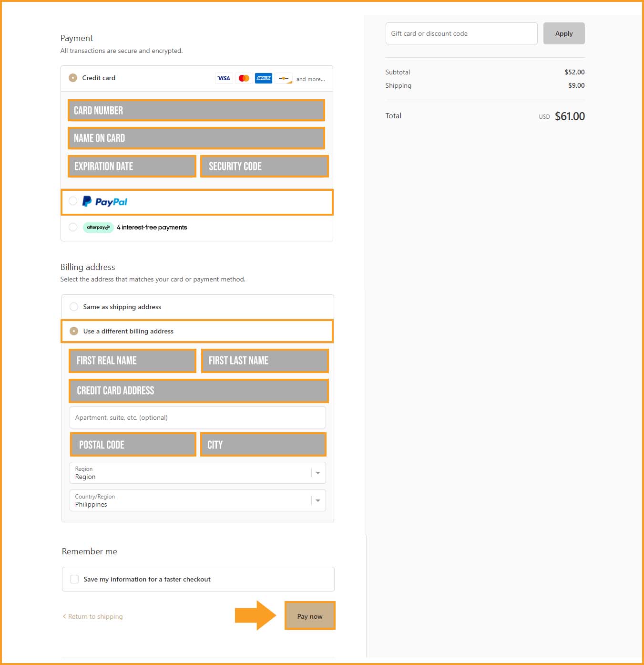This screenshot has width=644, height=665.
Task: Open the Region dropdown
Action: pyautogui.click(x=198, y=473)
